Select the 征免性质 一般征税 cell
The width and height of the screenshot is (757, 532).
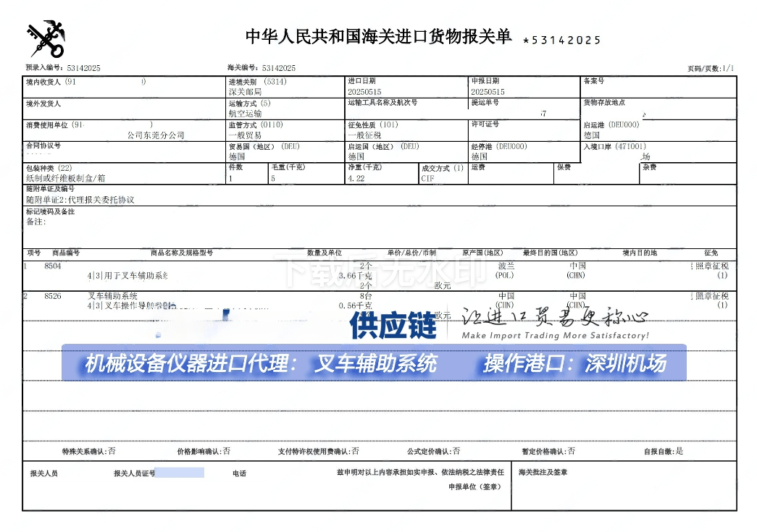pyautogui.click(x=364, y=135)
